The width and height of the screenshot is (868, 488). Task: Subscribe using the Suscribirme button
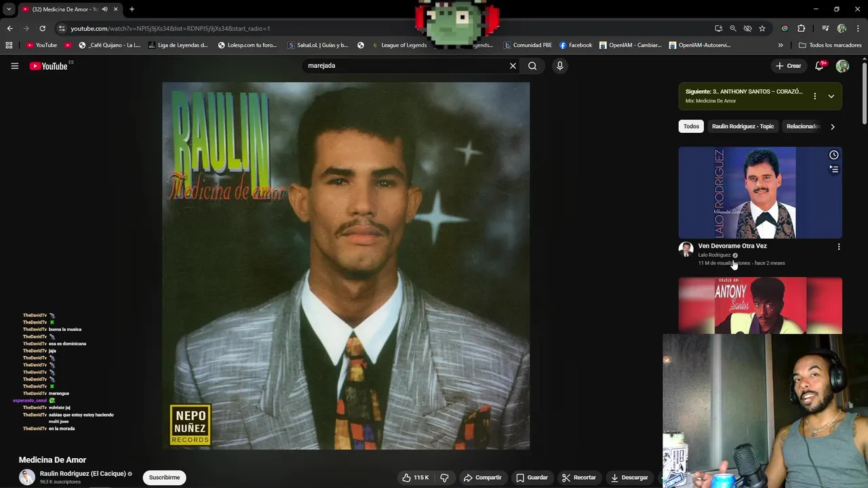tap(164, 477)
